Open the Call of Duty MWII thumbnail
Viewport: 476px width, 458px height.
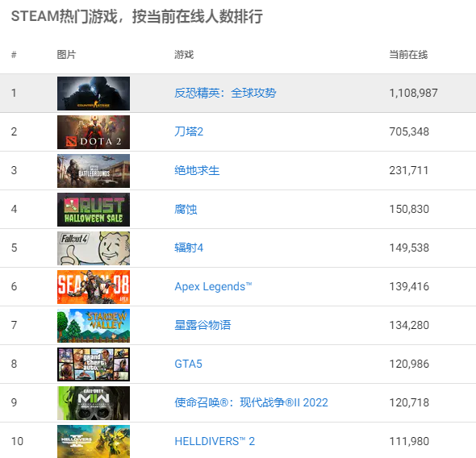94,403
